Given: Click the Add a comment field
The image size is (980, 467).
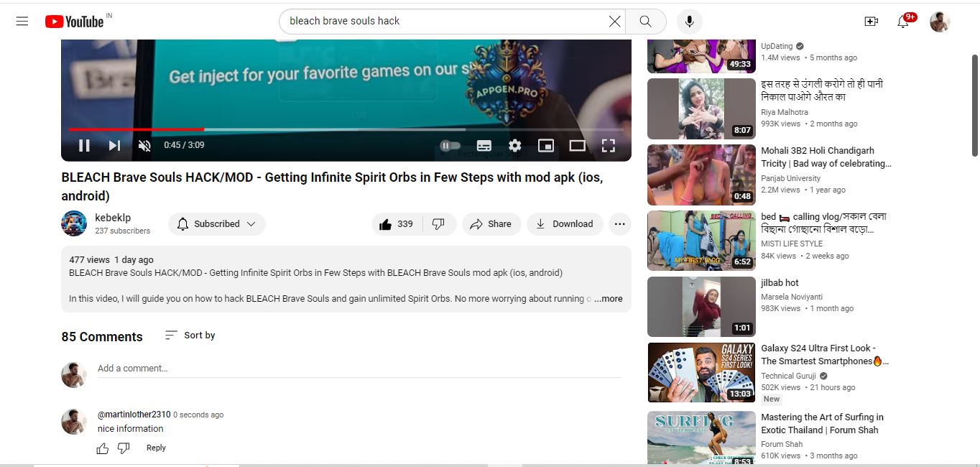Looking at the screenshot, I should pyautogui.click(x=359, y=369).
